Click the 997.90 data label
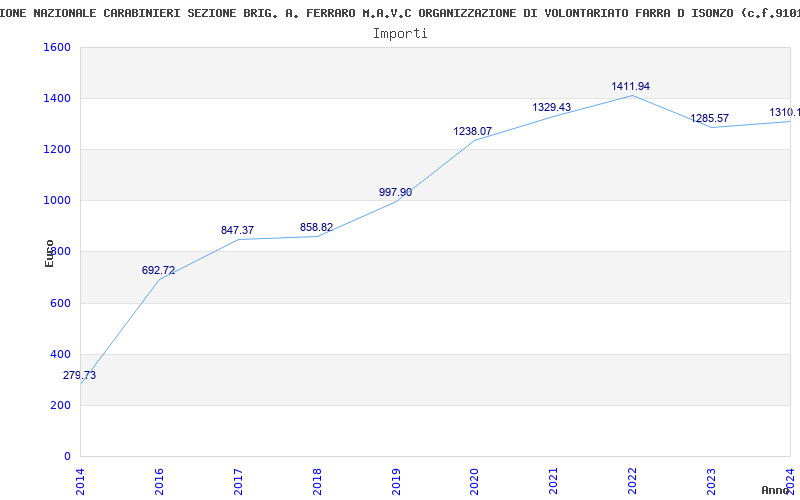The image size is (800, 500). 395,192
